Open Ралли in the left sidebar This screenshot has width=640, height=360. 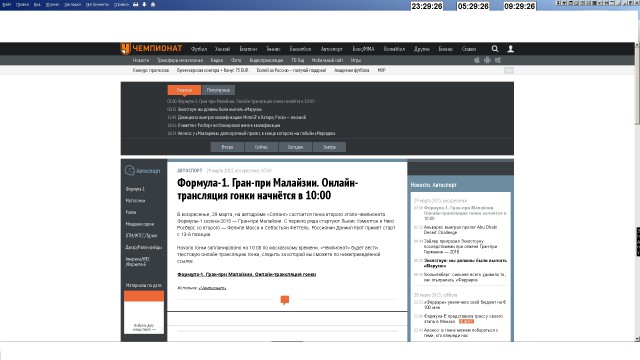[131, 212]
